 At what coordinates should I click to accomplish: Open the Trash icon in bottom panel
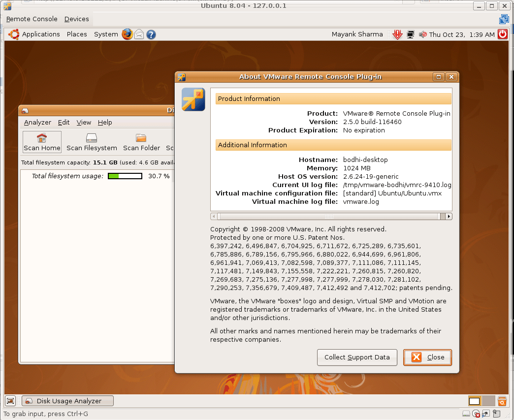pyautogui.click(x=502, y=401)
